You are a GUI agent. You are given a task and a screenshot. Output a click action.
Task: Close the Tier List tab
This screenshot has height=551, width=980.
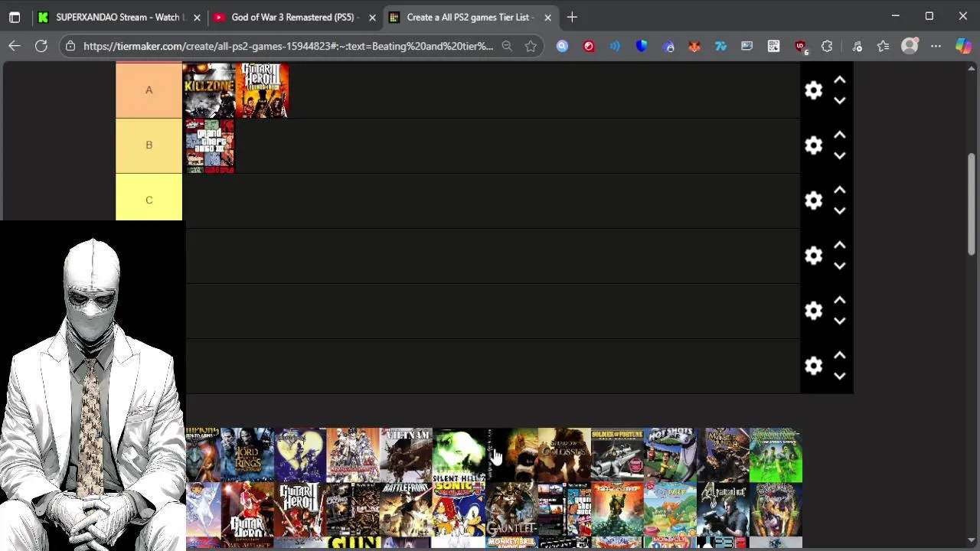pos(547,17)
